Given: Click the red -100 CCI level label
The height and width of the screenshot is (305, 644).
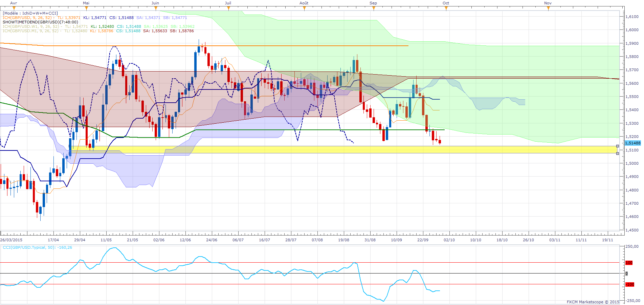Looking at the screenshot, I should click(x=629, y=284).
